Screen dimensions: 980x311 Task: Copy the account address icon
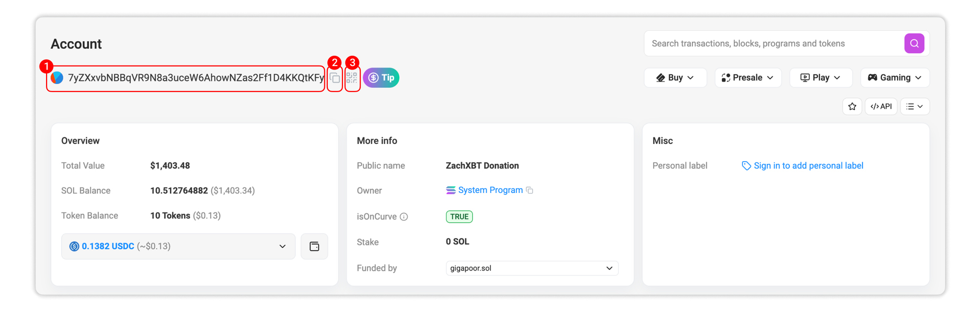pyautogui.click(x=335, y=78)
